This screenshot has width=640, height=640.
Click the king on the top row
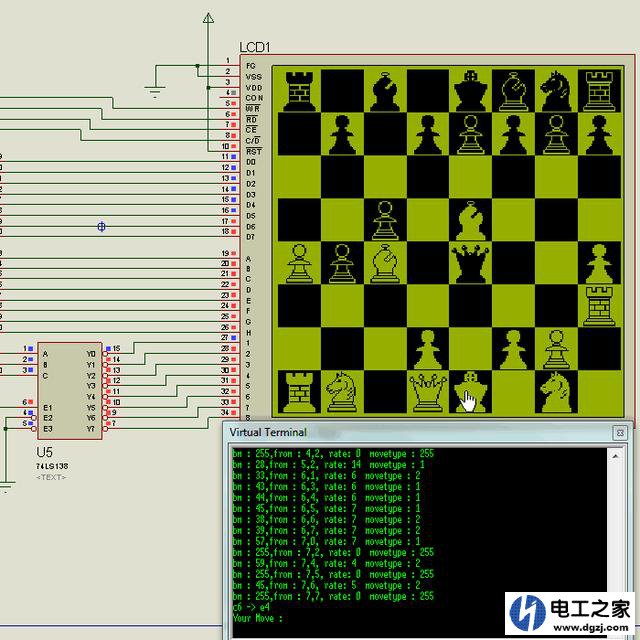click(471, 91)
